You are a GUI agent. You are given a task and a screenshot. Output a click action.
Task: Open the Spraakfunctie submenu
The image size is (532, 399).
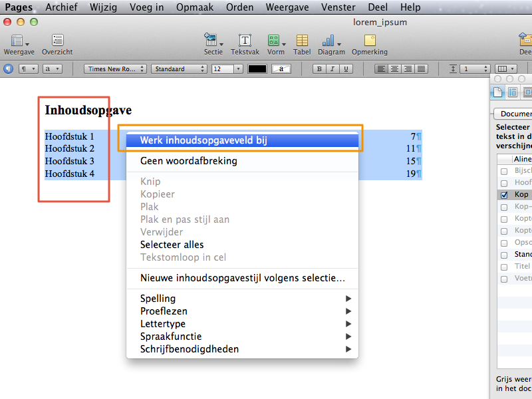coord(242,336)
